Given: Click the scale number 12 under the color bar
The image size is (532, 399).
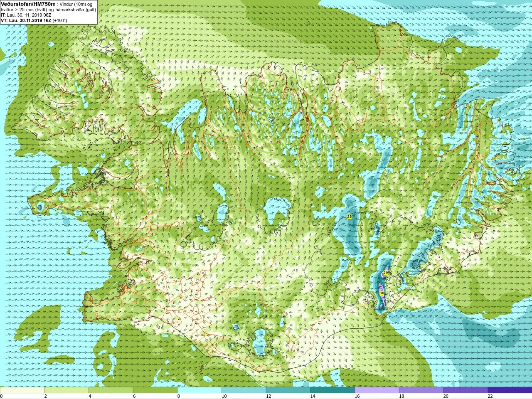Looking at the screenshot, I should click(x=268, y=396).
